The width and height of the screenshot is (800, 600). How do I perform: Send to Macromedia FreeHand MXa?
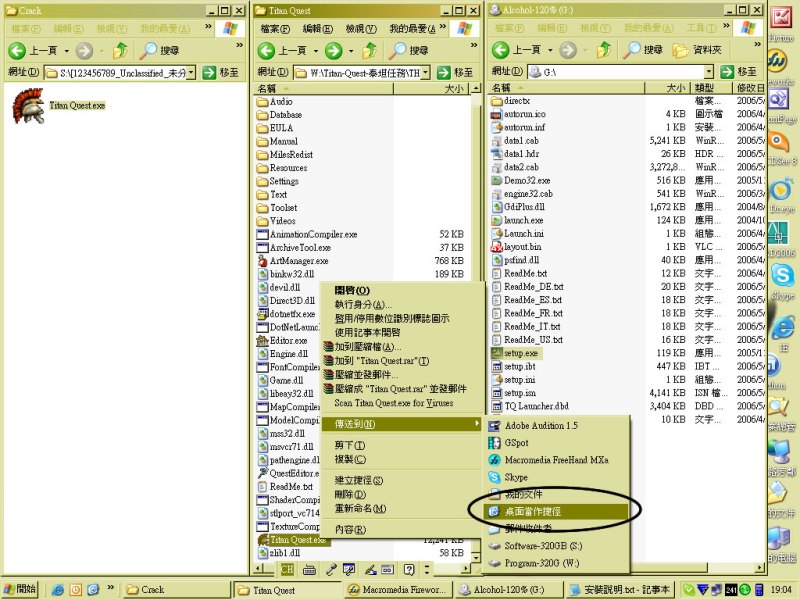coord(557,460)
